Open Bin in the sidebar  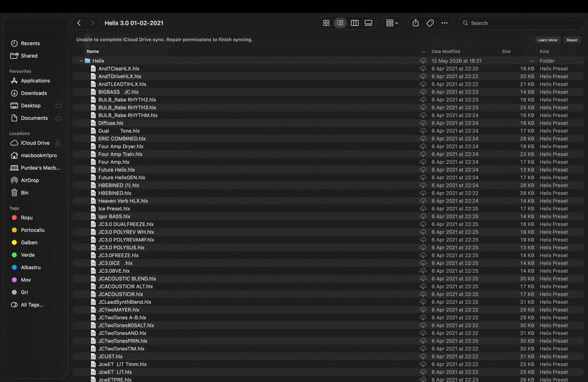(x=24, y=193)
